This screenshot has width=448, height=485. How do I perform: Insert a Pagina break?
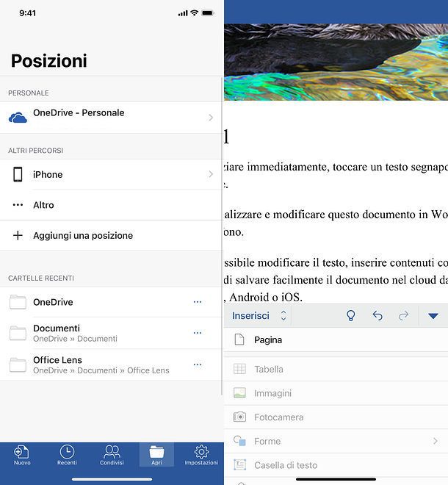pos(336,339)
